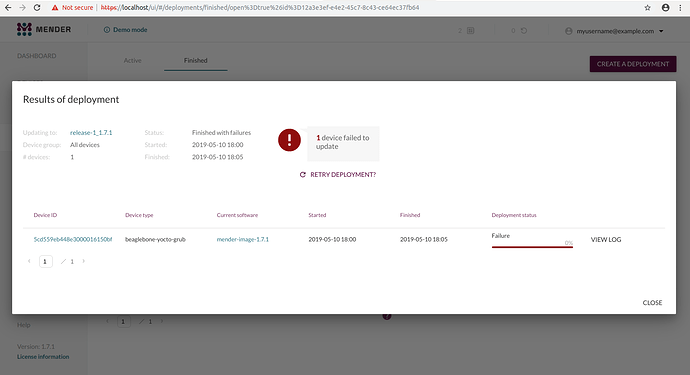Open device ID 5cd559eb448e3000016150bf link
The image size is (690, 375).
tap(73, 239)
